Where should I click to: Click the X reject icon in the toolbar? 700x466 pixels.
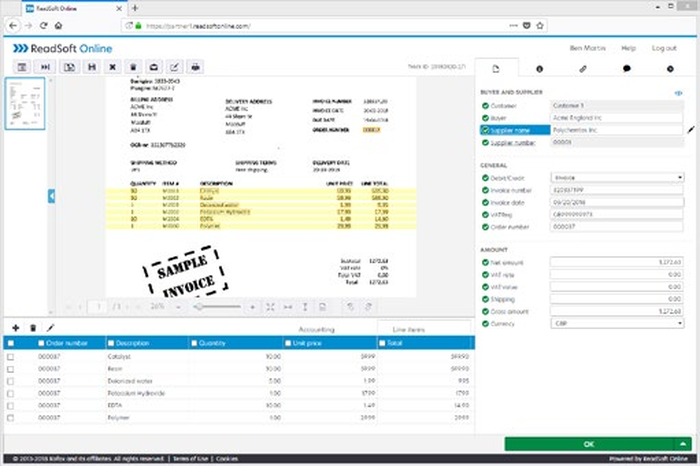[112, 67]
